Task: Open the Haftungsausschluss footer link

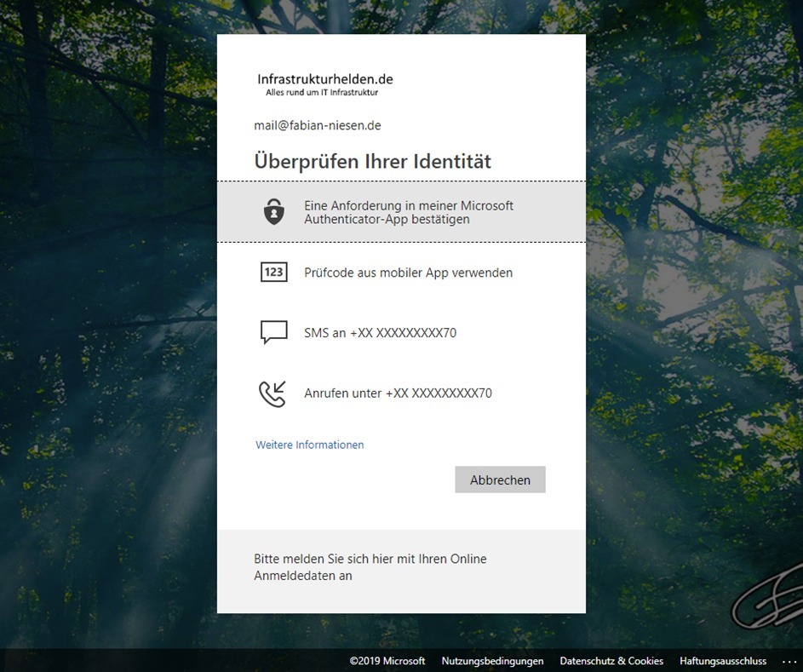Action: click(723, 661)
